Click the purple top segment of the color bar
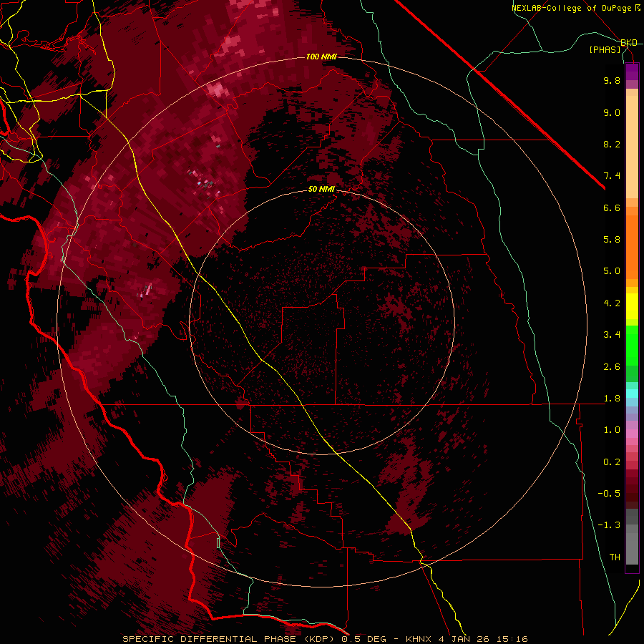The height and width of the screenshot is (644, 644). tap(632, 72)
